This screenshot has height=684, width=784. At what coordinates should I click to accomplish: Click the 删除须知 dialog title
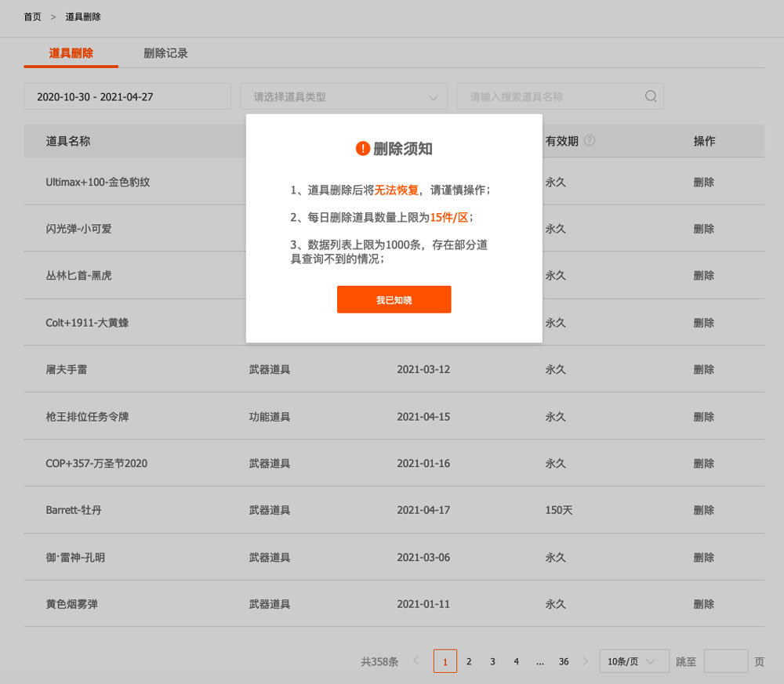coord(402,148)
